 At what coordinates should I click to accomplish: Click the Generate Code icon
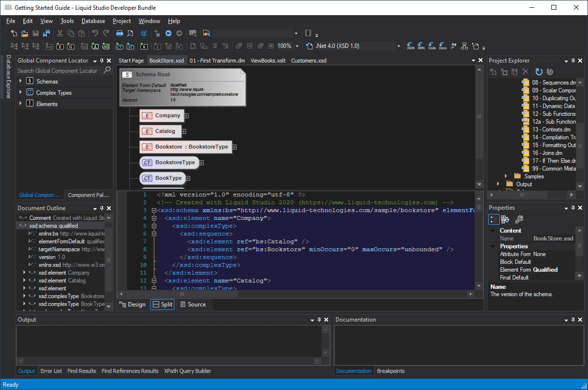[432, 46]
